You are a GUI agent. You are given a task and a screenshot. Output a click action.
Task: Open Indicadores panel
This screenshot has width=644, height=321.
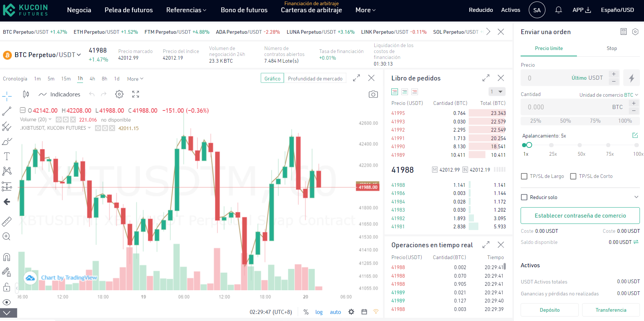click(60, 94)
